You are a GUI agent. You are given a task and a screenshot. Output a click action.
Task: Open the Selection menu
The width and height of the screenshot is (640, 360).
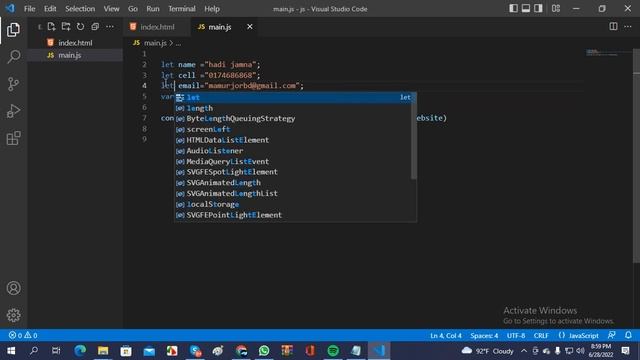point(80,9)
